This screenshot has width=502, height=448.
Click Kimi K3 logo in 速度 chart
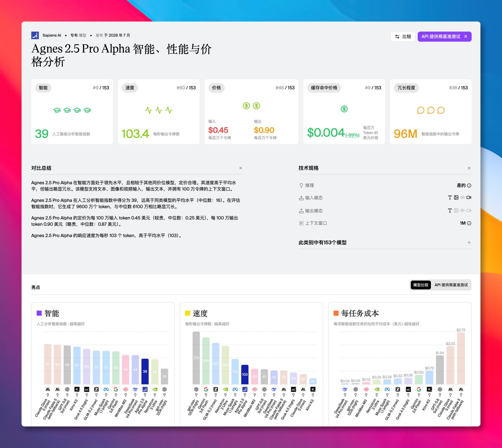click(x=313, y=389)
